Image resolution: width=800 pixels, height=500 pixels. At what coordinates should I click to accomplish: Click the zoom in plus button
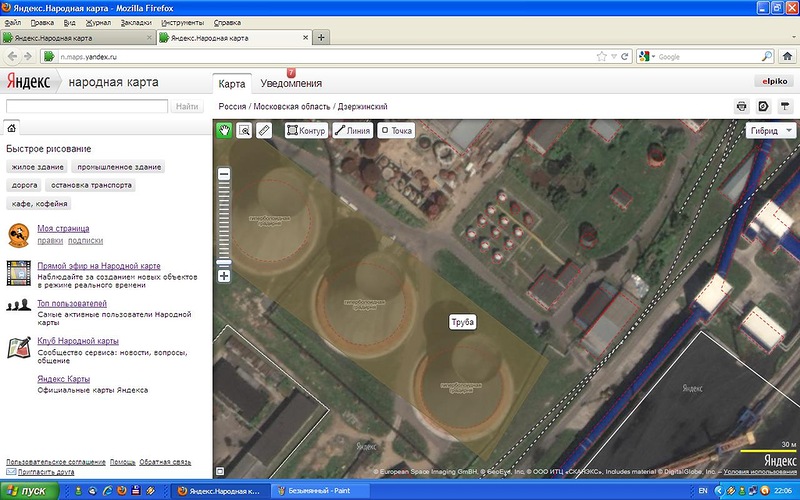[224, 276]
